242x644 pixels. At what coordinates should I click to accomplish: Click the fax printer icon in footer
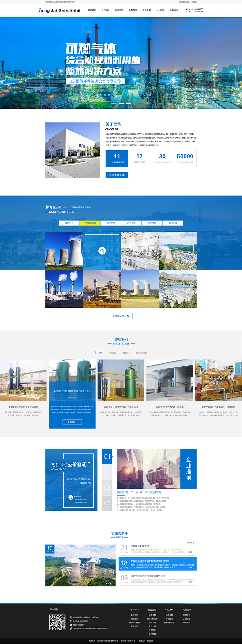(x=71, y=625)
